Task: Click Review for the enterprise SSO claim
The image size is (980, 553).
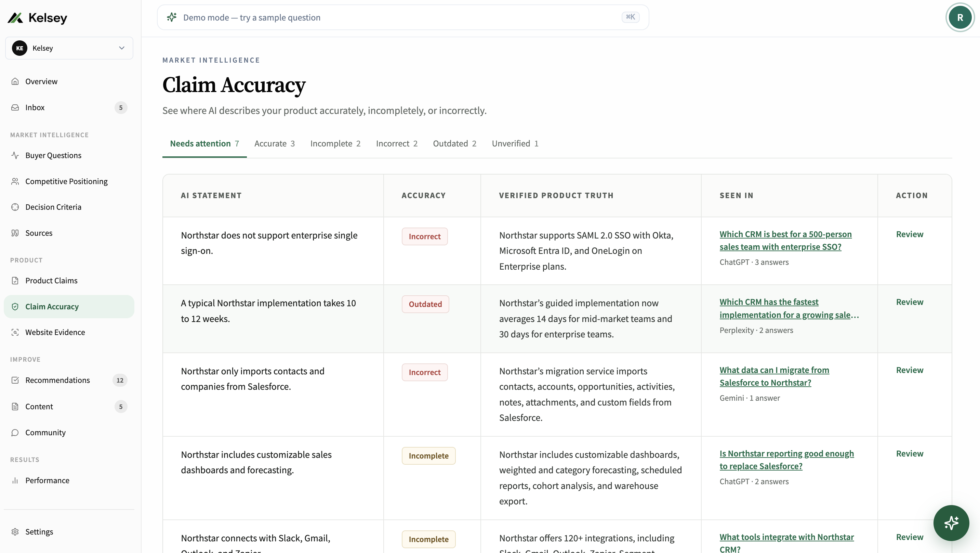Action: pos(910,234)
